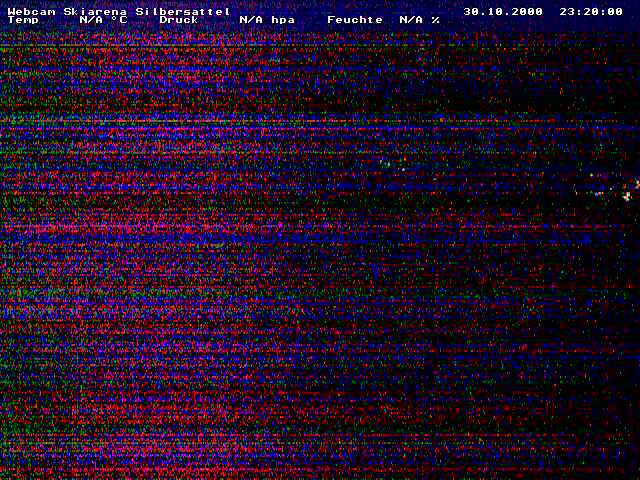Click the 'Temp' label

tap(23, 20)
